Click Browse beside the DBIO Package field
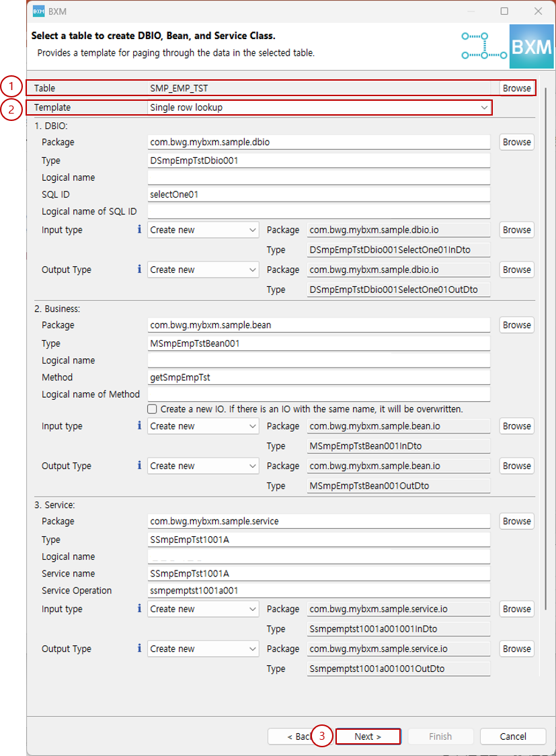Image resolution: width=556 pixels, height=756 pixels. click(516, 142)
